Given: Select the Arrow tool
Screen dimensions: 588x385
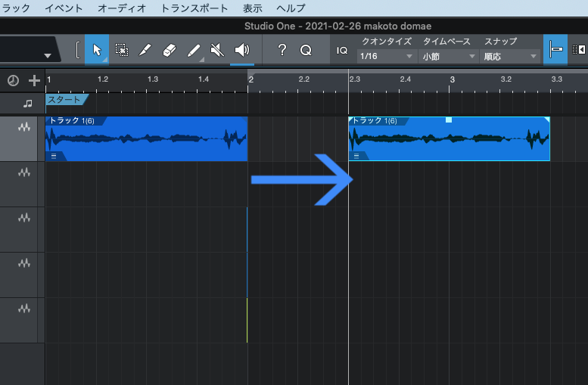Looking at the screenshot, I should point(97,50).
